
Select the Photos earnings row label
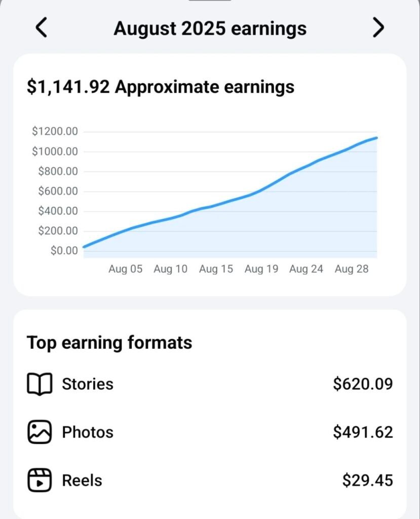88,432
